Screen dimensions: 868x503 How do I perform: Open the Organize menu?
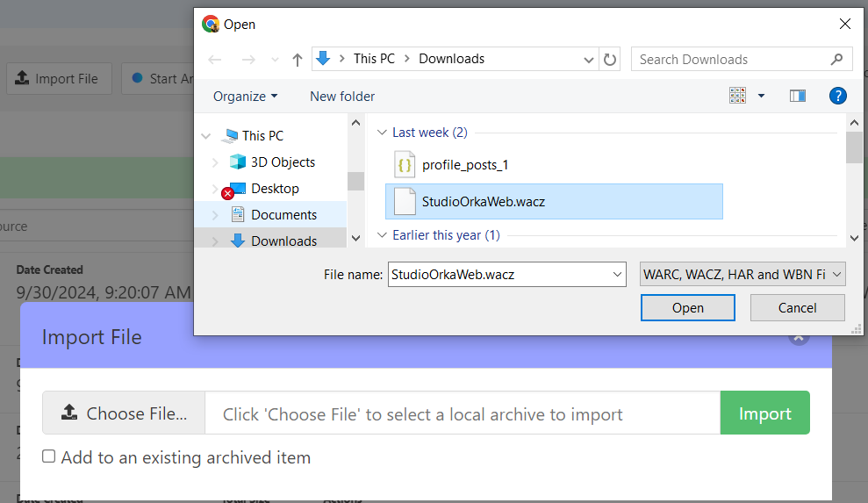pyautogui.click(x=245, y=97)
